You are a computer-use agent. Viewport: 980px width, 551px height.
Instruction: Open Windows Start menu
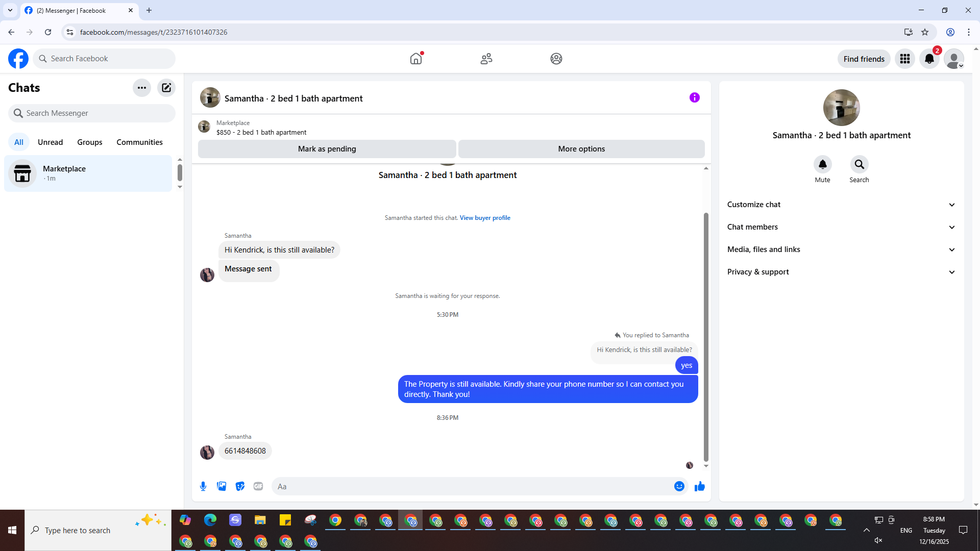pos(12,530)
